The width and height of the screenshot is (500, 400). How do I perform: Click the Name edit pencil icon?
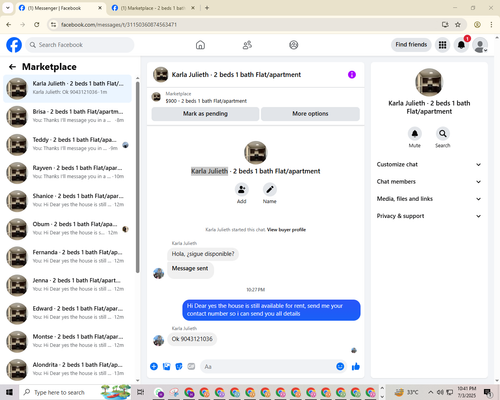[x=270, y=190]
